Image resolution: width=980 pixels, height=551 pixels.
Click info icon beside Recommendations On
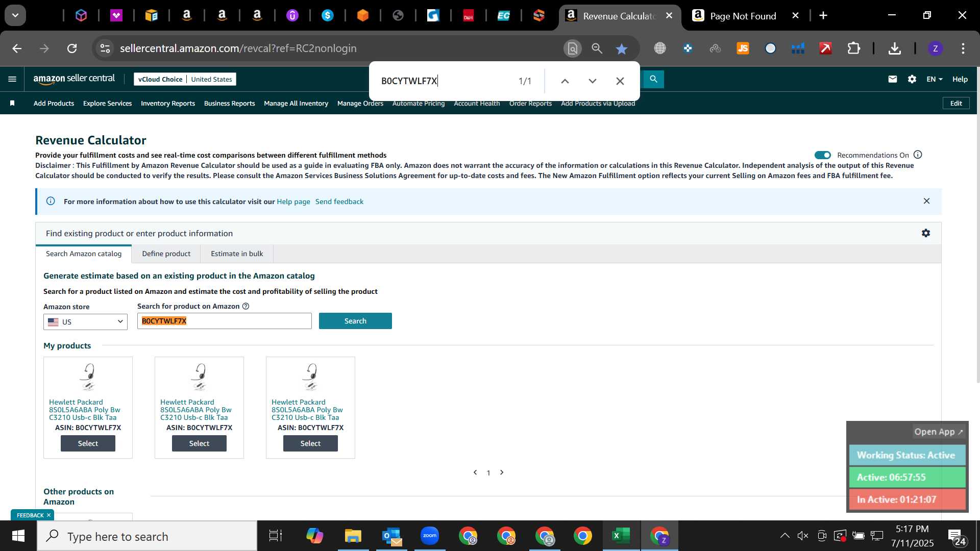click(918, 155)
